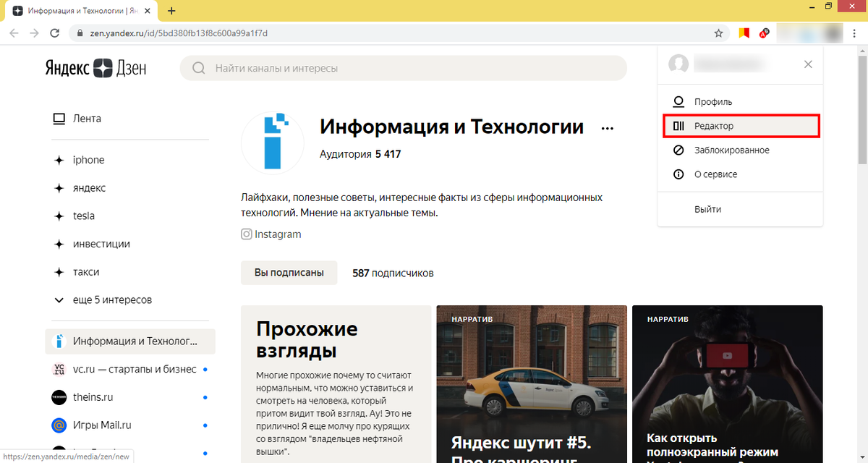Open Заблокированное from user menu
Screen dimensions: 868x463
click(x=740, y=150)
